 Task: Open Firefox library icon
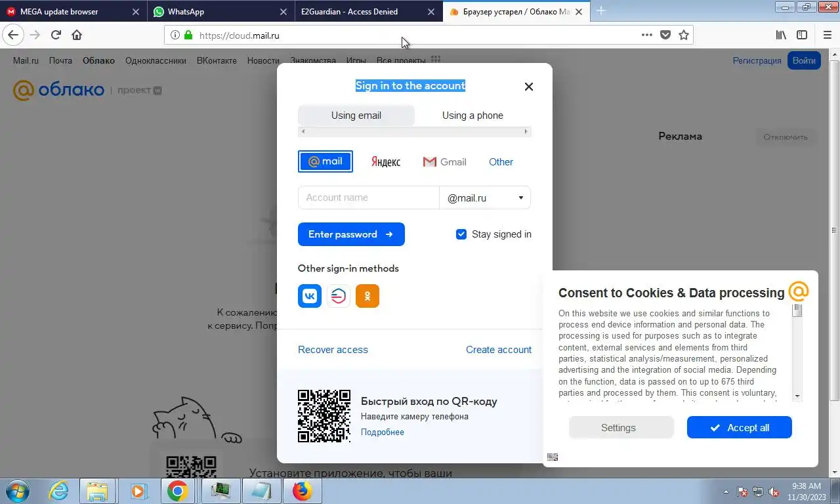781,35
